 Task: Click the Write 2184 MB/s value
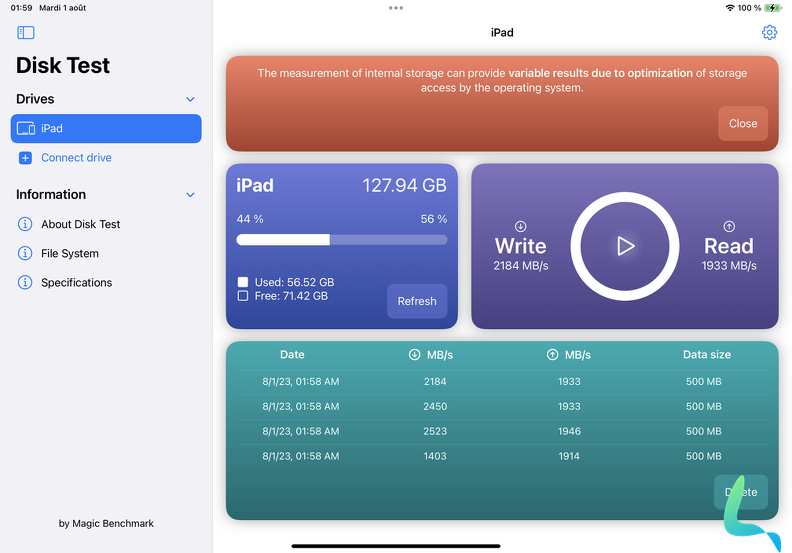point(520,266)
